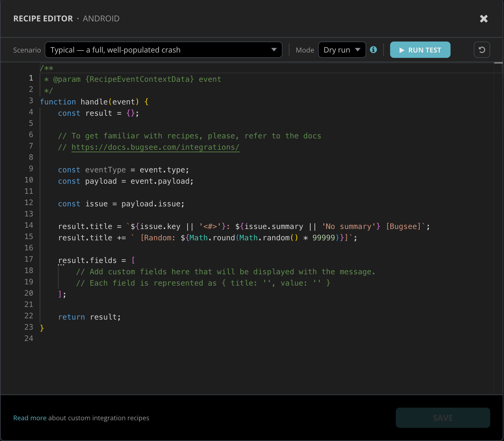The image size is (504, 441).
Task: Click the 'Each field is represented' comment
Action: pyautogui.click(x=203, y=283)
